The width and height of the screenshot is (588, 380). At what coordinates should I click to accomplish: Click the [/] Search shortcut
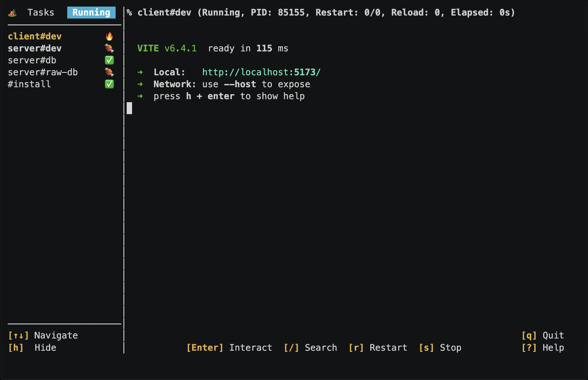click(310, 347)
